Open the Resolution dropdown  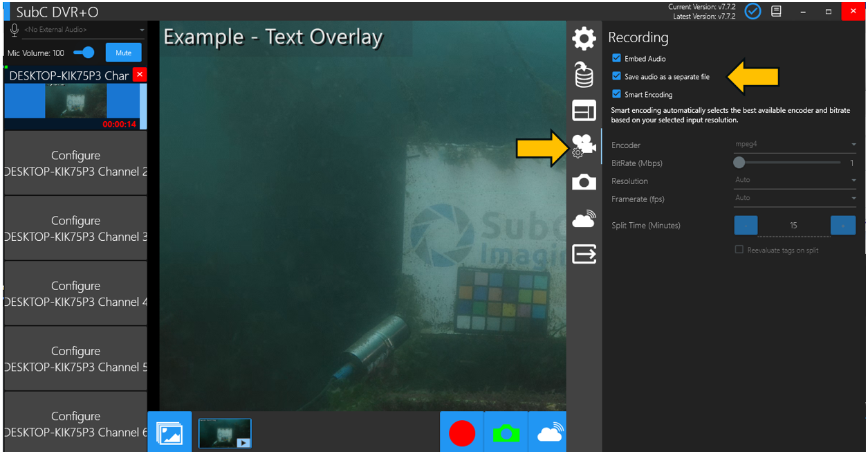[795, 180]
